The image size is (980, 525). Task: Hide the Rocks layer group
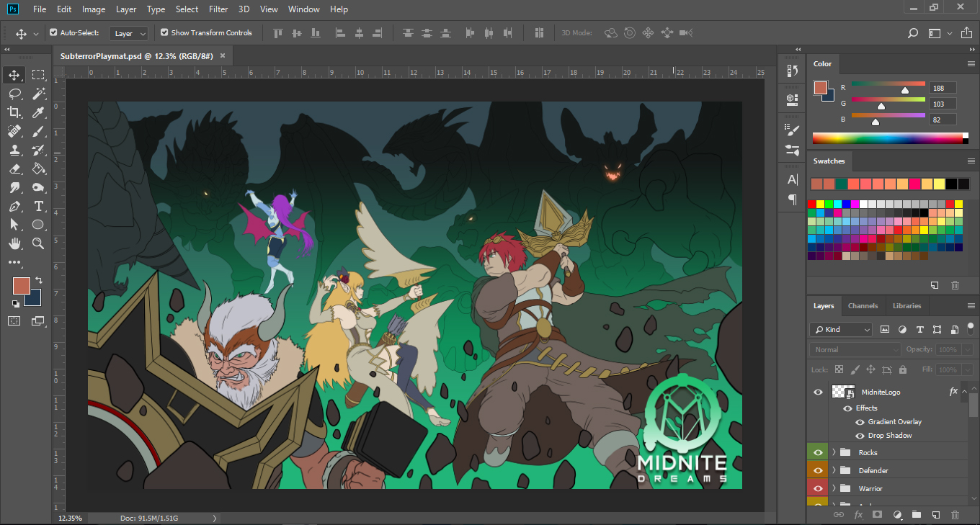(818, 452)
